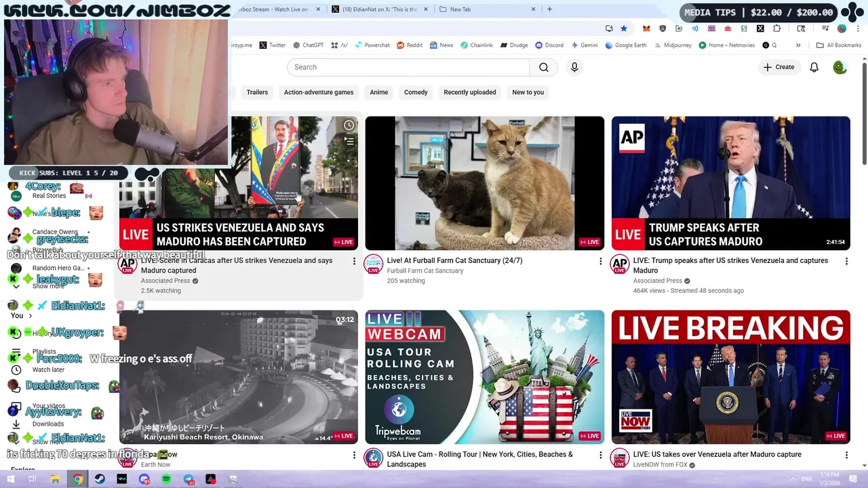The height and width of the screenshot is (488, 868).
Task: Open Windows Start menu
Action: click(12, 479)
